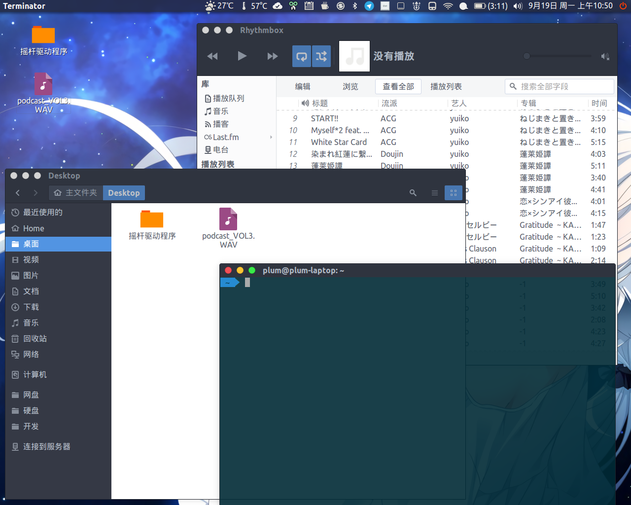Sort Rhythmbox tracks by 标题 column
Screen dimensions: 631x505
pyautogui.click(x=320, y=103)
